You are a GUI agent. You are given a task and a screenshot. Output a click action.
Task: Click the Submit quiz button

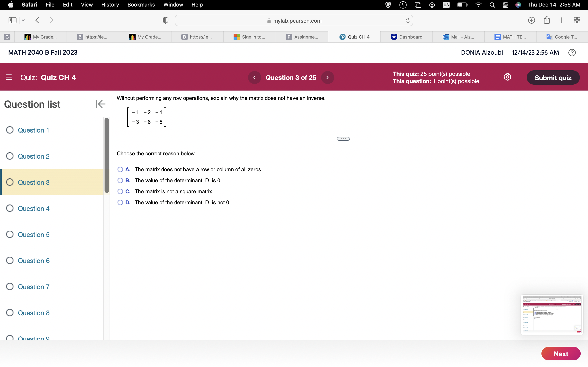(x=553, y=77)
